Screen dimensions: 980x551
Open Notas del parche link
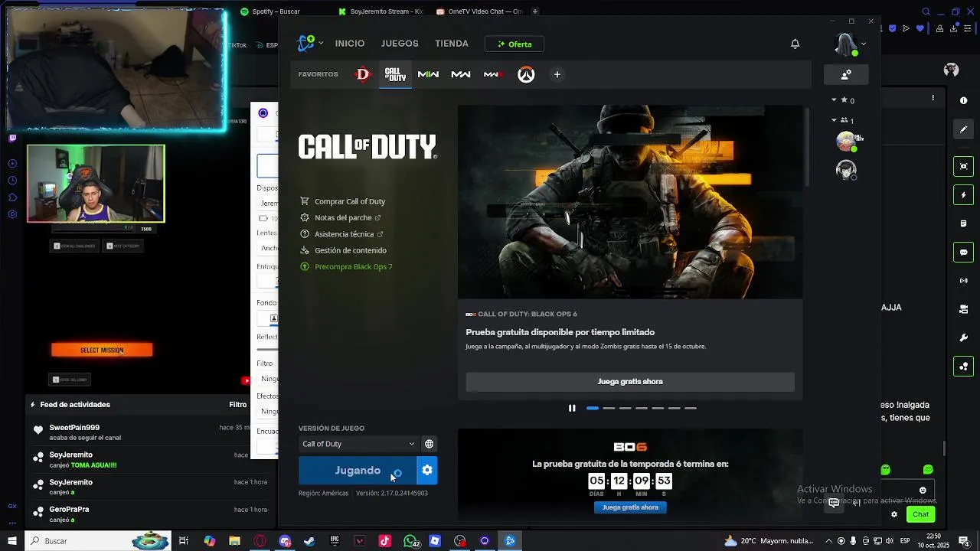tap(340, 217)
